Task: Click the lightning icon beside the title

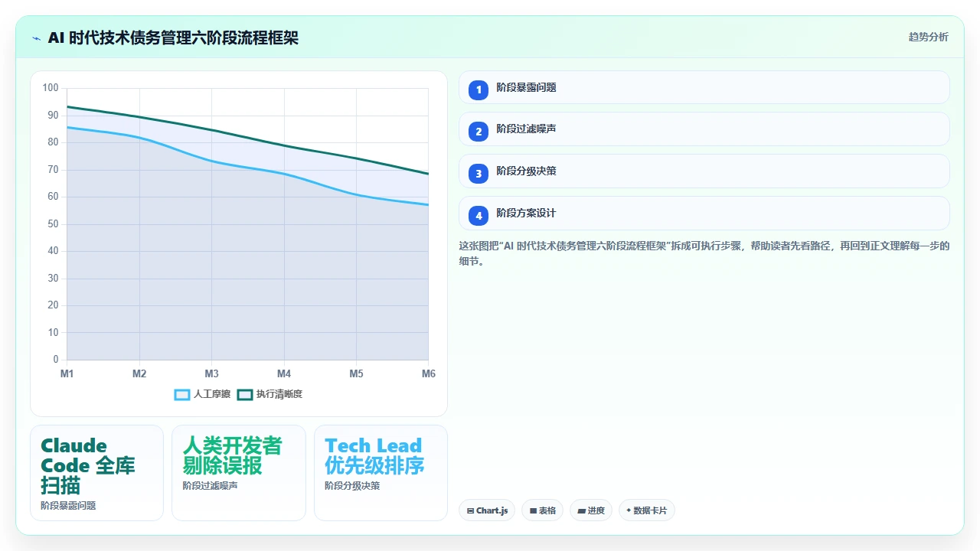Action: tap(36, 37)
